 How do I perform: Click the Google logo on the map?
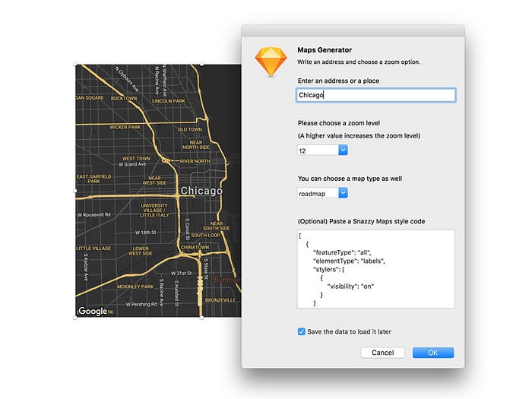pyautogui.click(x=93, y=311)
